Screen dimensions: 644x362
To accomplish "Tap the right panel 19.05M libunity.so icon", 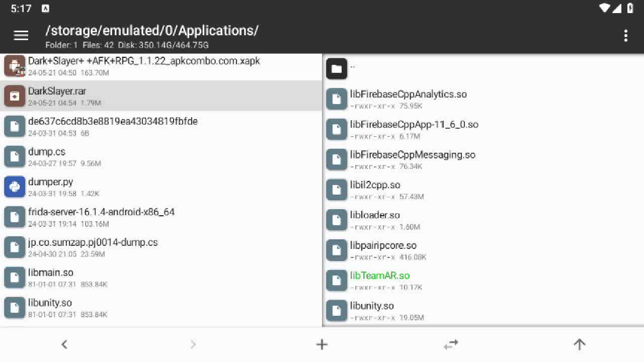I will 337,311.
